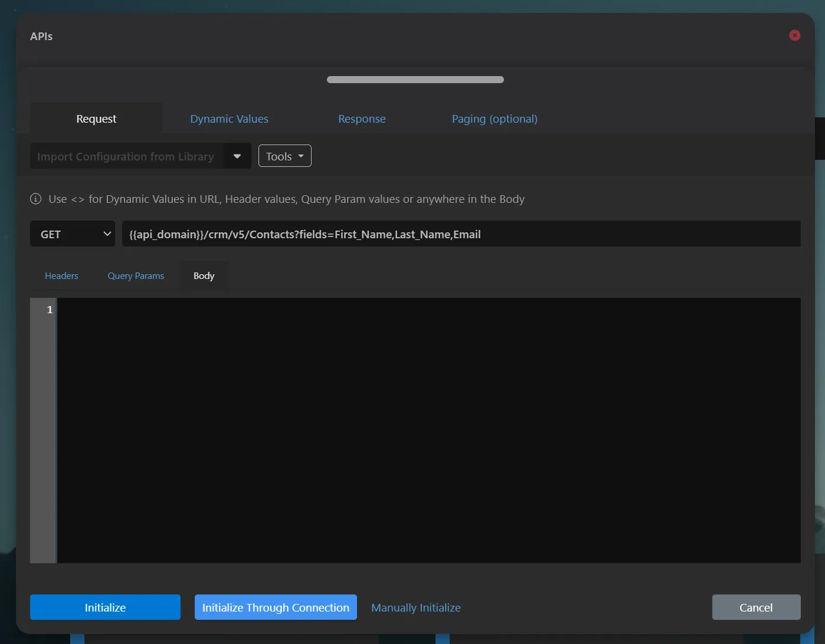This screenshot has height=644, width=825.
Task: Switch to the Dynamic Values tab
Action: click(229, 119)
